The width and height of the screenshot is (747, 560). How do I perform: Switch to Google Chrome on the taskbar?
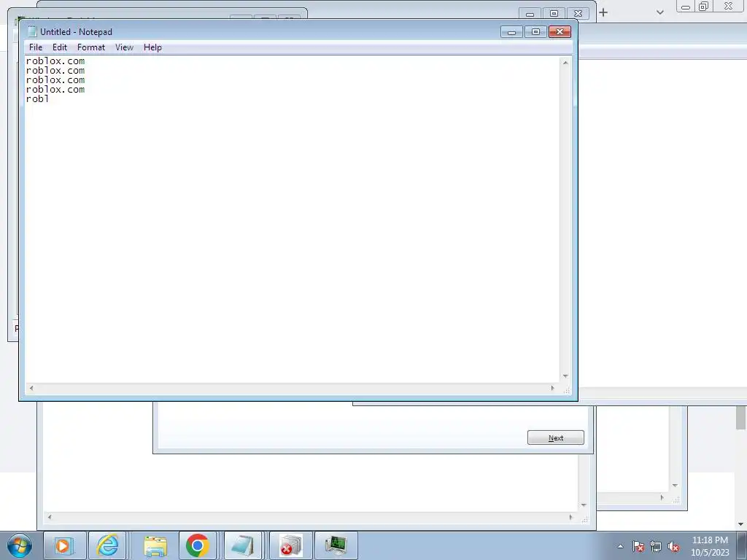198,545
